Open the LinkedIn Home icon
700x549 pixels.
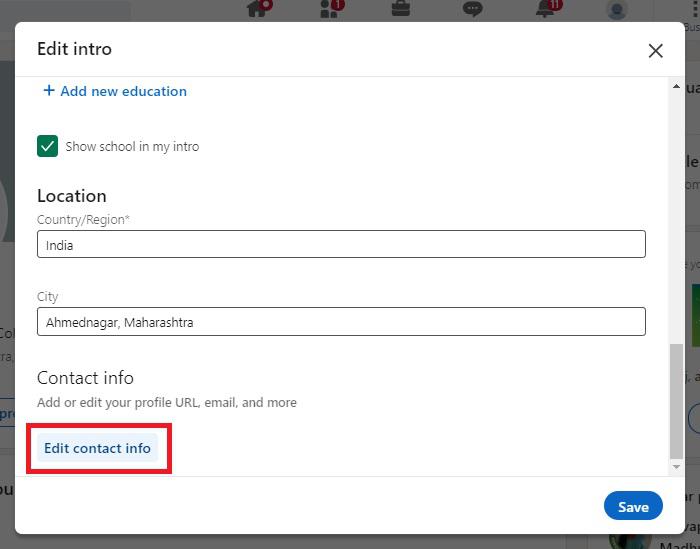[x=257, y=9]
